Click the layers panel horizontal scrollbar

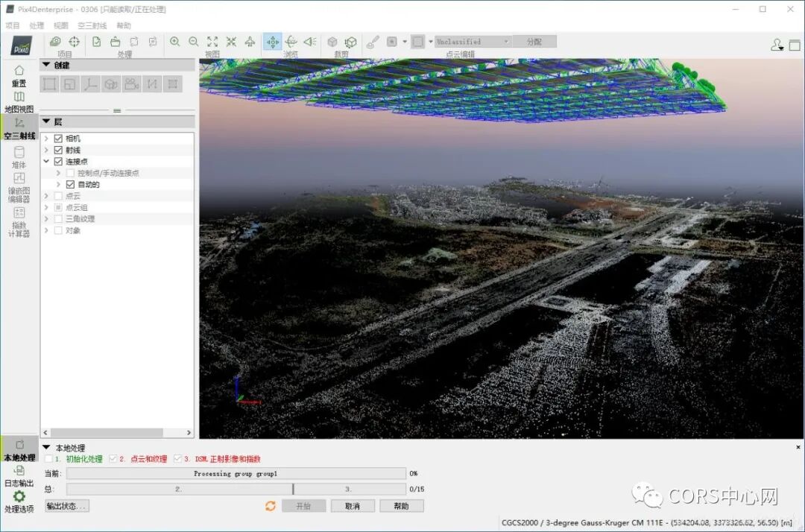point(116,432)
